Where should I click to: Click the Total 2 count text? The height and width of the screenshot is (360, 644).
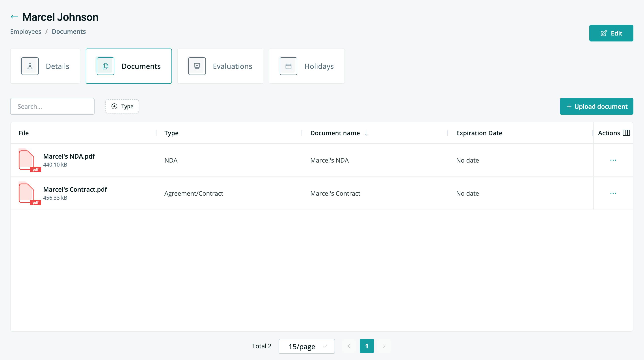pos(262,346)
